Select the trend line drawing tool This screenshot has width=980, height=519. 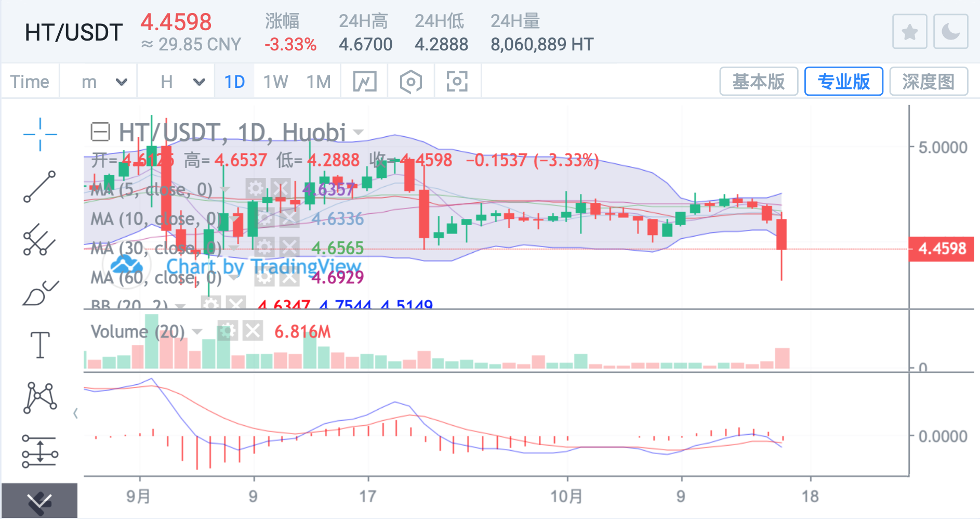39,187
